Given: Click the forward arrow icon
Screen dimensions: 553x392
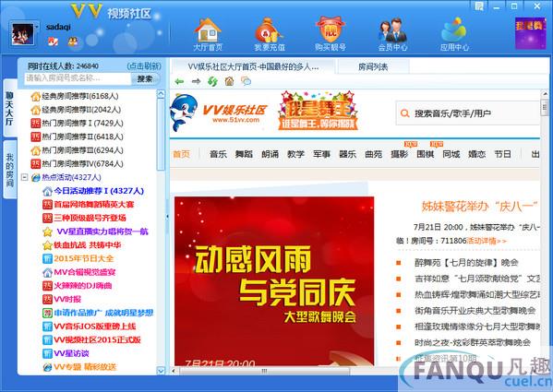Looking at the screenshot, I should pos(196,82).
